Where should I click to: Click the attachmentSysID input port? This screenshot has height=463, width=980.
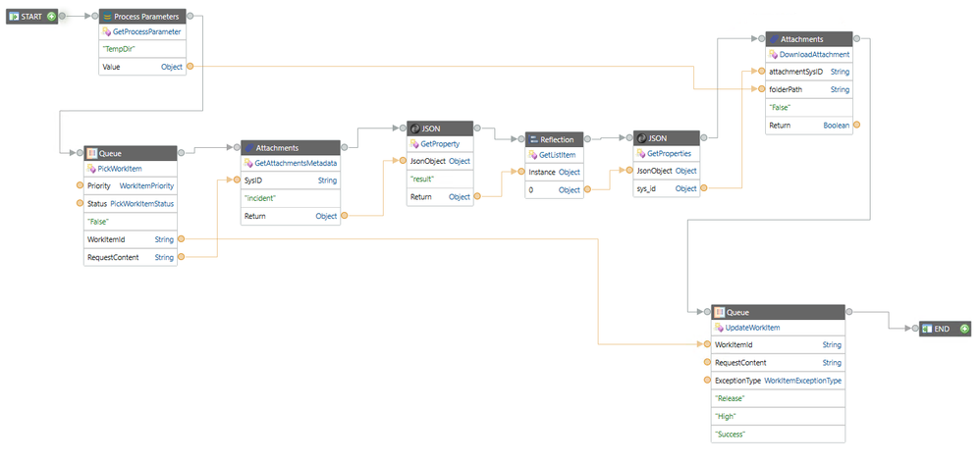point(761,72)
